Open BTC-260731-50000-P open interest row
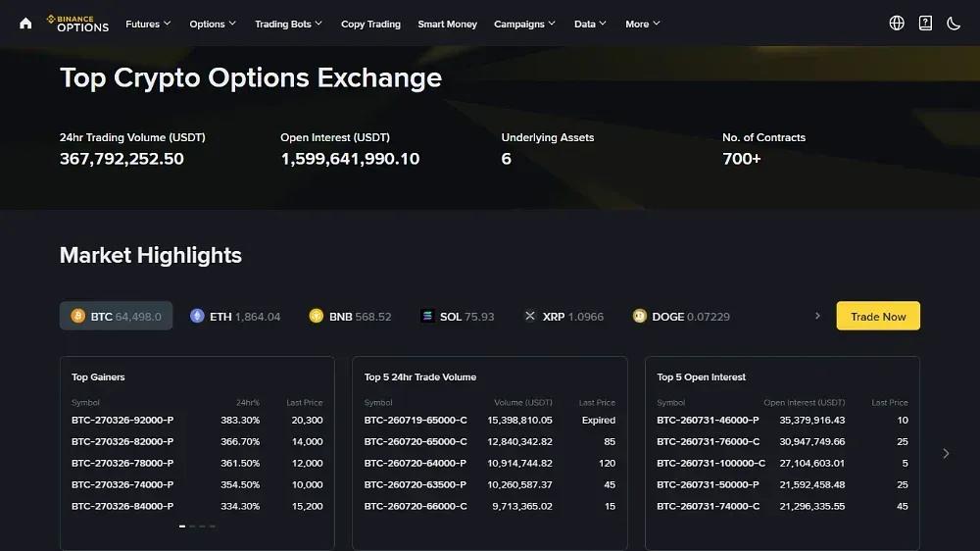980x551 pixels. (x=782, y=484)
